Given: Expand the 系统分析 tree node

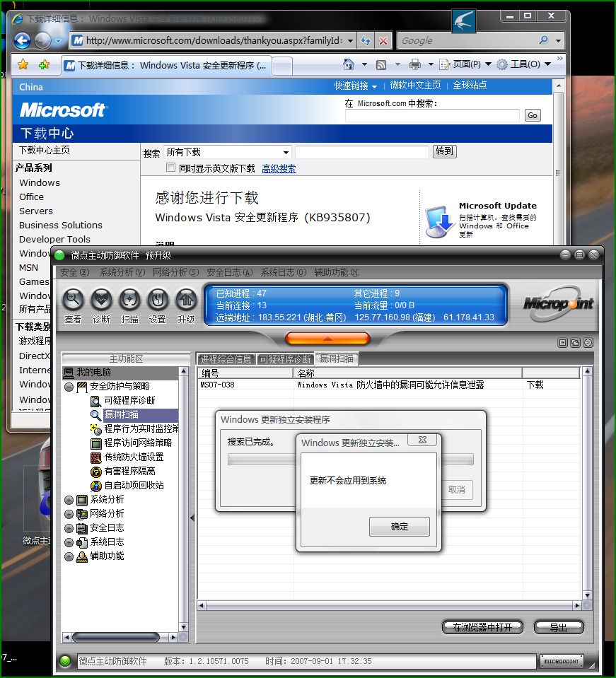Looking at the screenshot, I should pyautogui.click(x=69, y=501).
